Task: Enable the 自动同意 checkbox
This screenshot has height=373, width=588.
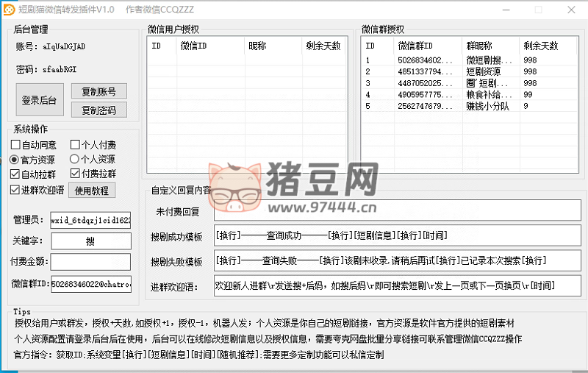Action: click(15, 145)
